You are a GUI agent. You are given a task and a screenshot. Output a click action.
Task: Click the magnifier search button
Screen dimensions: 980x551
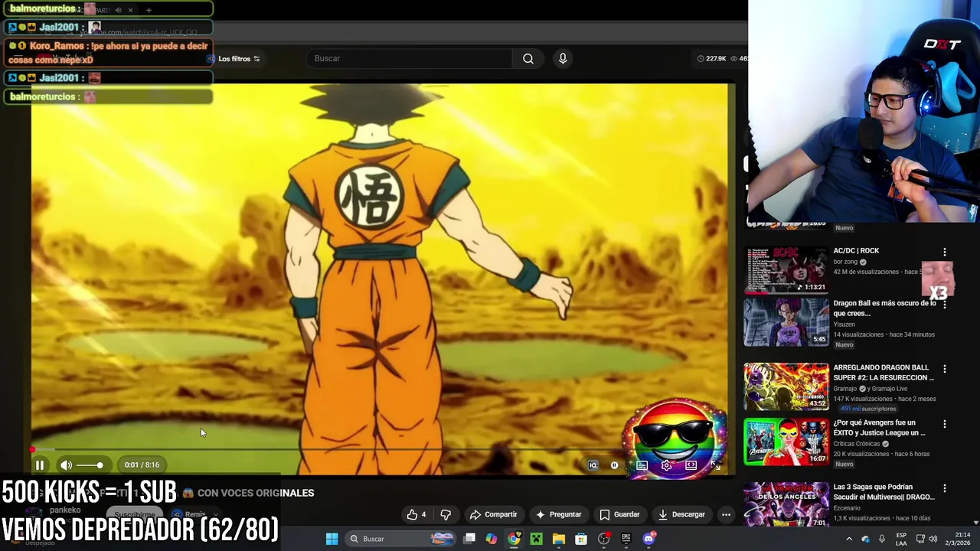[528, 59]
